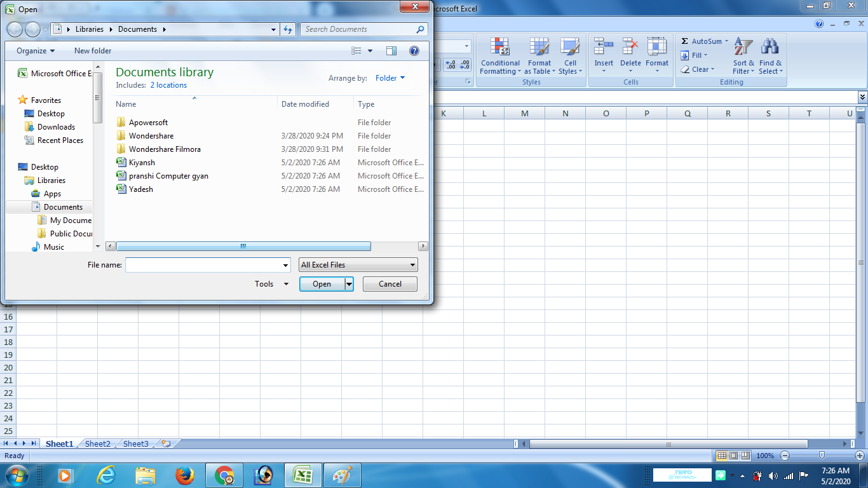
Task: Click the Insert Worksheet tab icon
Action: tap(166, 444)
